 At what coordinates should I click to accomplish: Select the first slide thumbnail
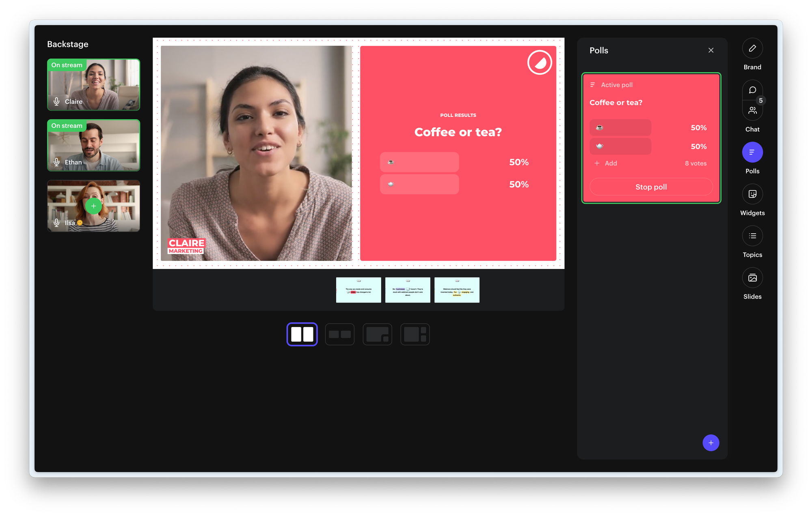point(358,290)
